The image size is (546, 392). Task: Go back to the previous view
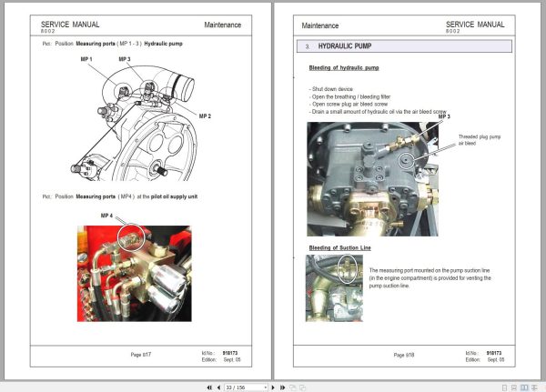(293, 387)
